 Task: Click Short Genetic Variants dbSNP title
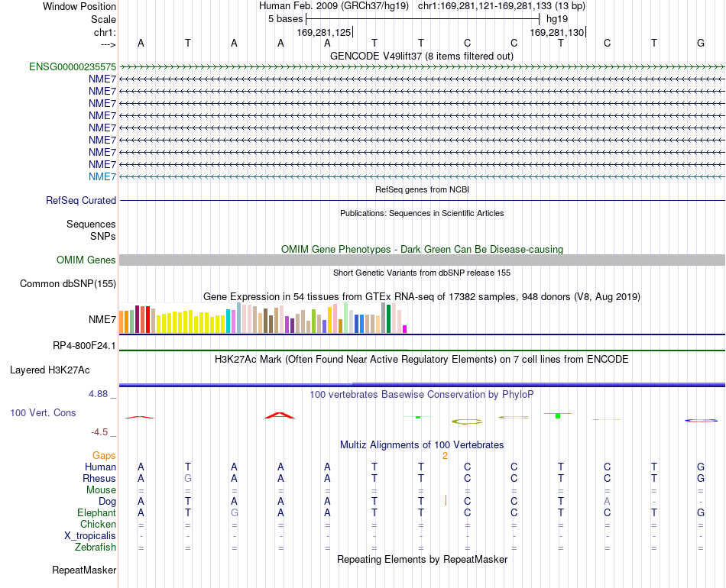pyautogui.click(x=422, y=273)
